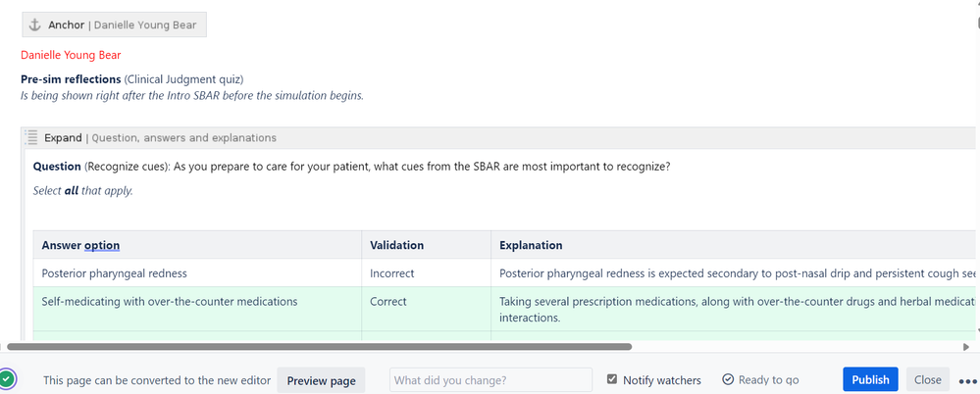Click the horizontal scrollbar right arrow
This screenshot has height=394, width=980.
tap(967, 346)
